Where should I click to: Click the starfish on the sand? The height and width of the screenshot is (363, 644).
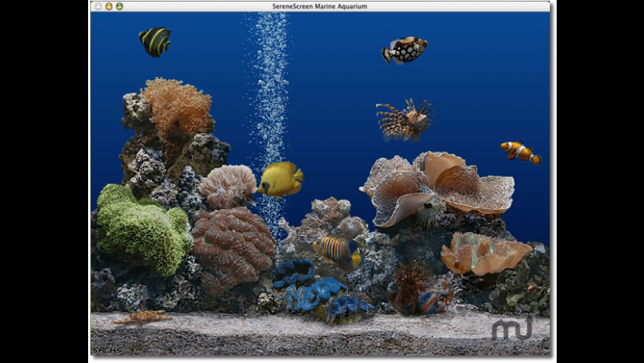[142, 317]
